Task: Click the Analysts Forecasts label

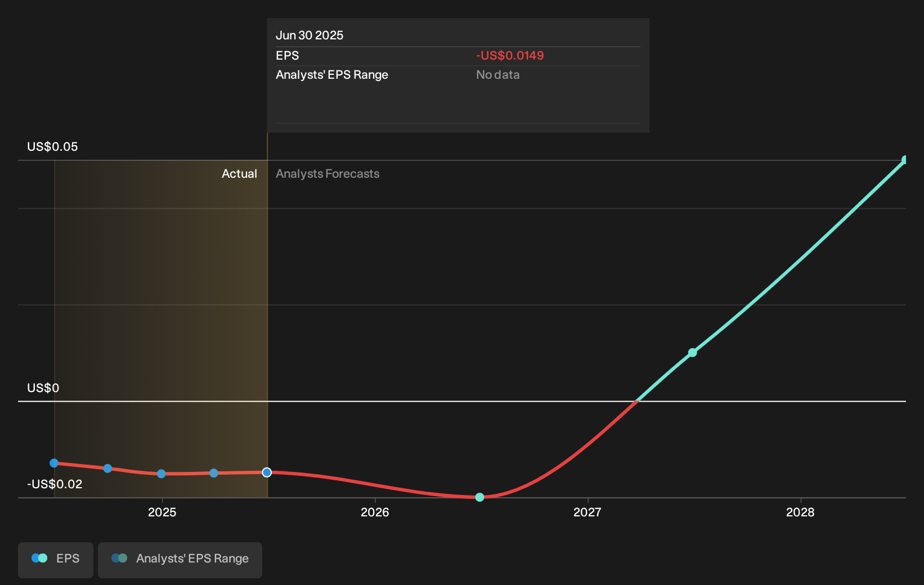Action: tap(328, 174)
